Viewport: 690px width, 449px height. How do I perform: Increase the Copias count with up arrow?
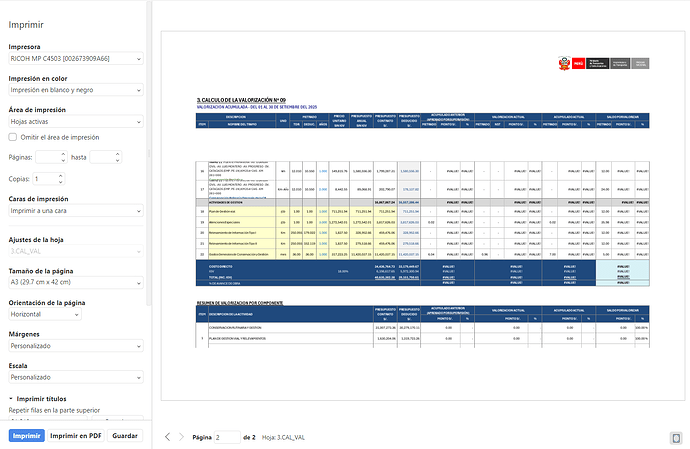coord(62,175)
